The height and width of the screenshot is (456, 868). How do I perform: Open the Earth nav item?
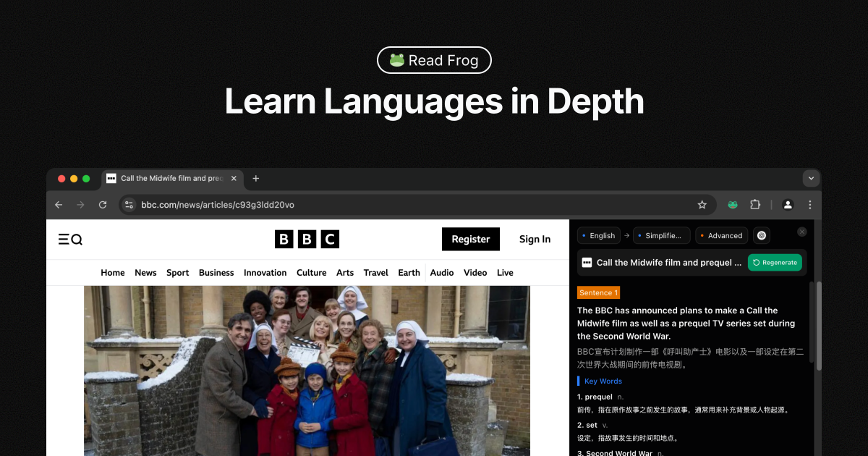click(x=409, y=273)
